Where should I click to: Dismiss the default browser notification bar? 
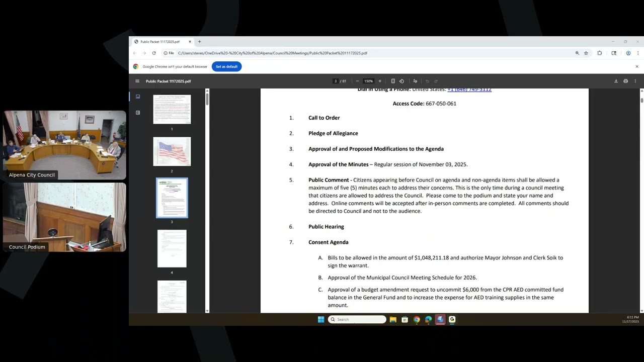tap(637, 66)
